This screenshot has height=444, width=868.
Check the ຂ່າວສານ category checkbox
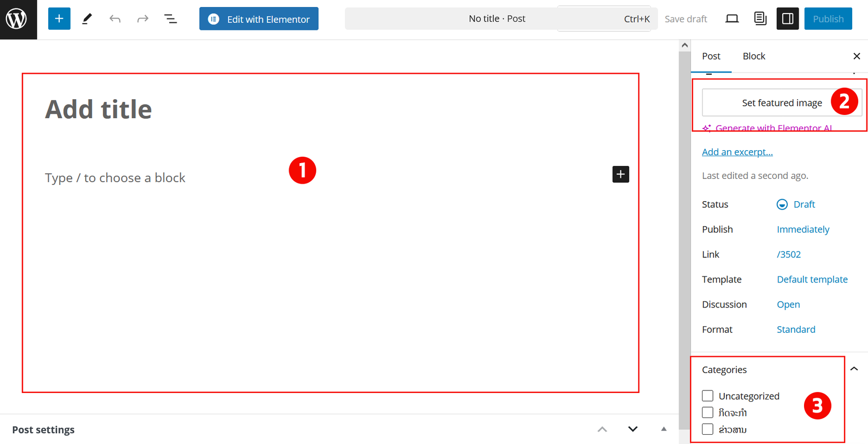click(x=707, y=429)
